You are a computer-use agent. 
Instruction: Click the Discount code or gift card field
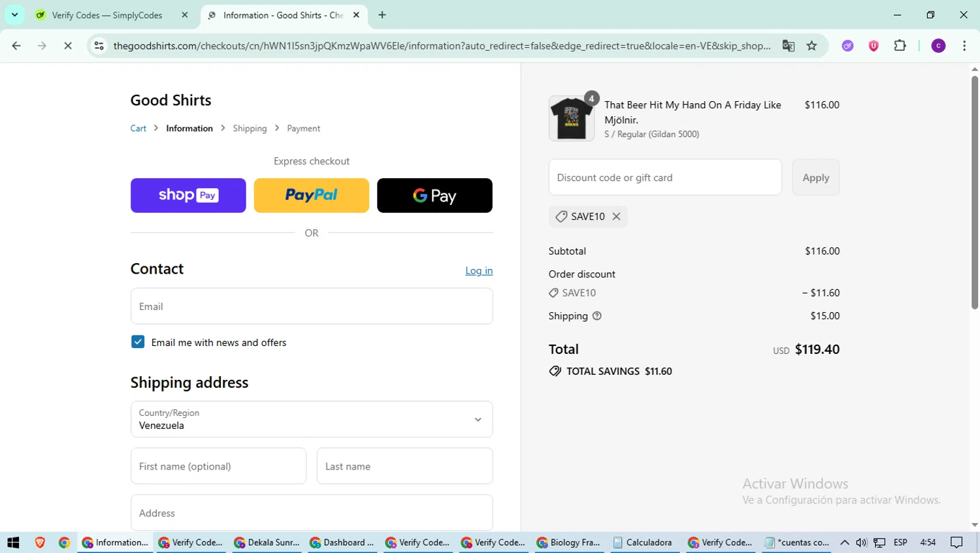665,178
